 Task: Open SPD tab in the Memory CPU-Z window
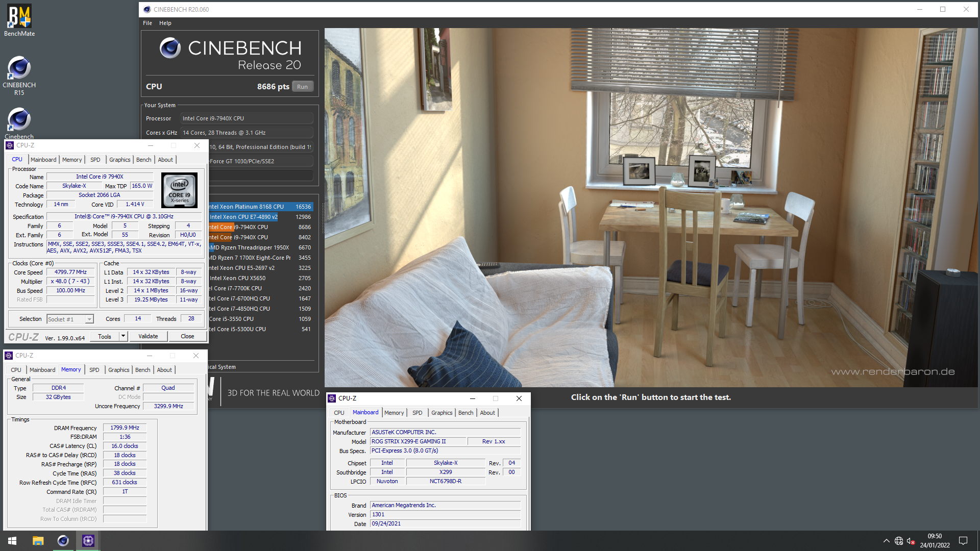point(94,370)
